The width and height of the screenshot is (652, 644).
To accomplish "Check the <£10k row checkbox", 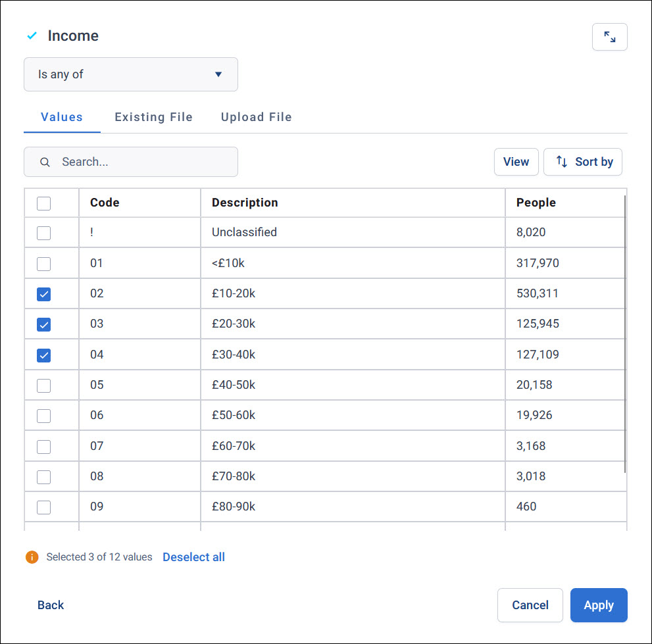I will coord(43,264).
